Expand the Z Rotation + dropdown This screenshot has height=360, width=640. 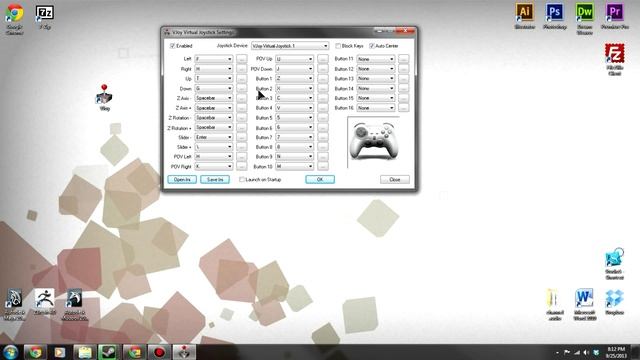point(213,127)
